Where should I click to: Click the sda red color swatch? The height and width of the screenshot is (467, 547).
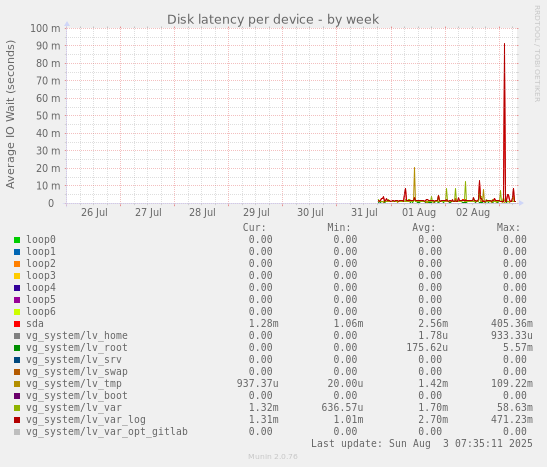click(x=17, y=324)
